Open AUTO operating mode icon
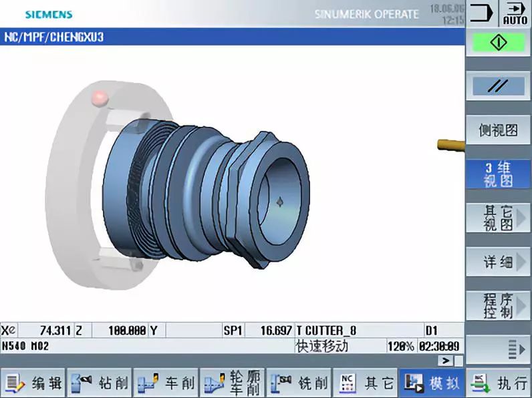The image size is (532, 398). tap(515, 13)
